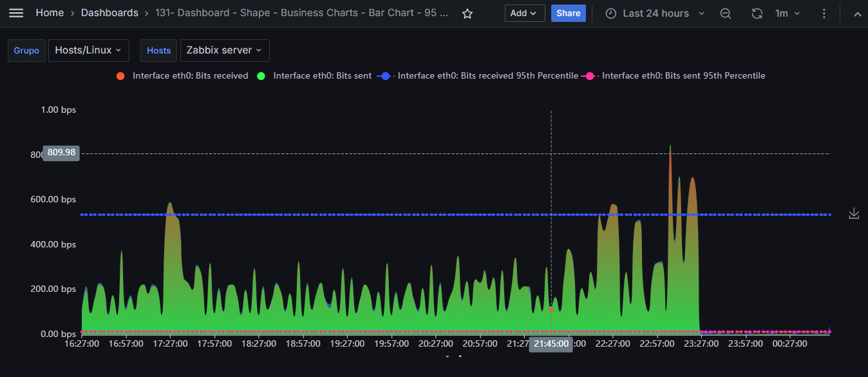Refresh the dashboard with the refresh icon

point(757,14)
